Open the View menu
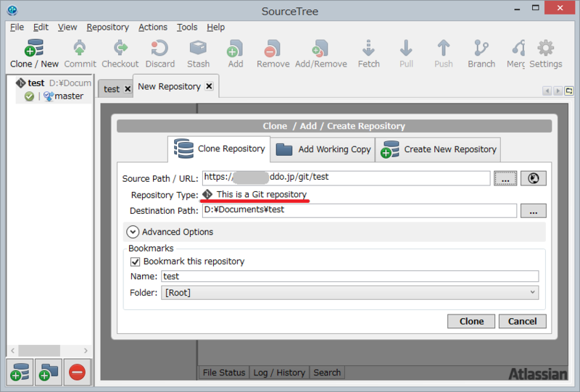 (x=67, y=27)
